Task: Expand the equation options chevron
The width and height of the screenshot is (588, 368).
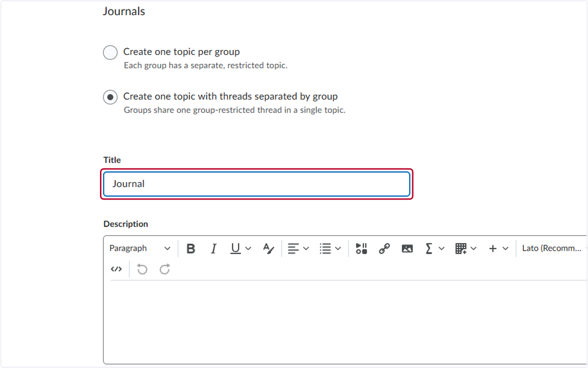Action: [441, 249]
